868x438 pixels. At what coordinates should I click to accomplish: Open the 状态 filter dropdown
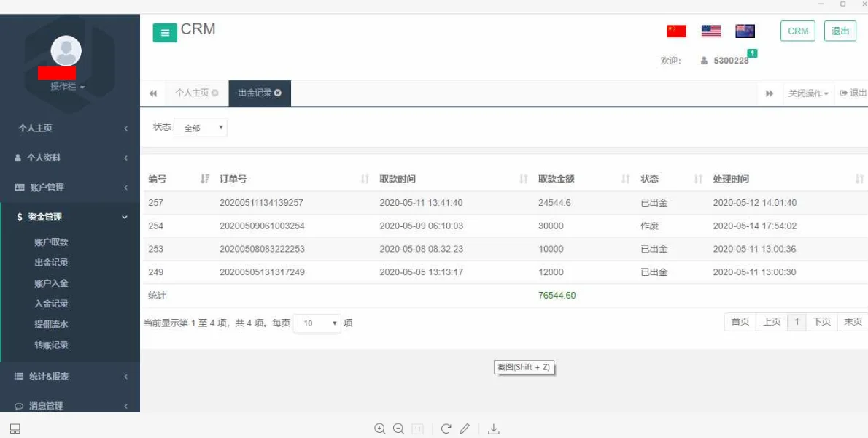tap(201, 128)
